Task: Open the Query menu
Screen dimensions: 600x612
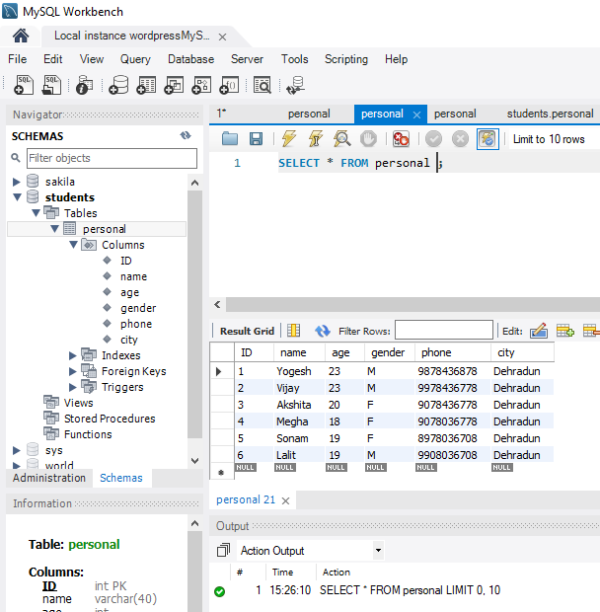Action: (x=135, y=59)
